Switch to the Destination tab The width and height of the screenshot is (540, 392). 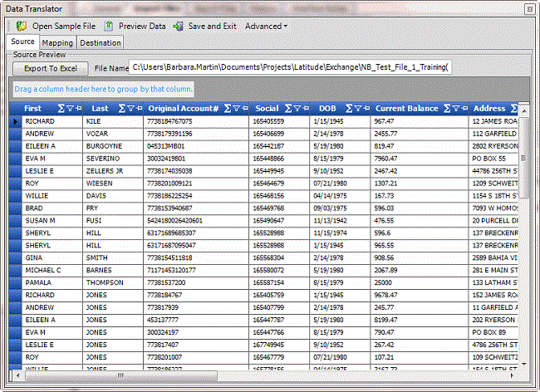pos(101,42)
